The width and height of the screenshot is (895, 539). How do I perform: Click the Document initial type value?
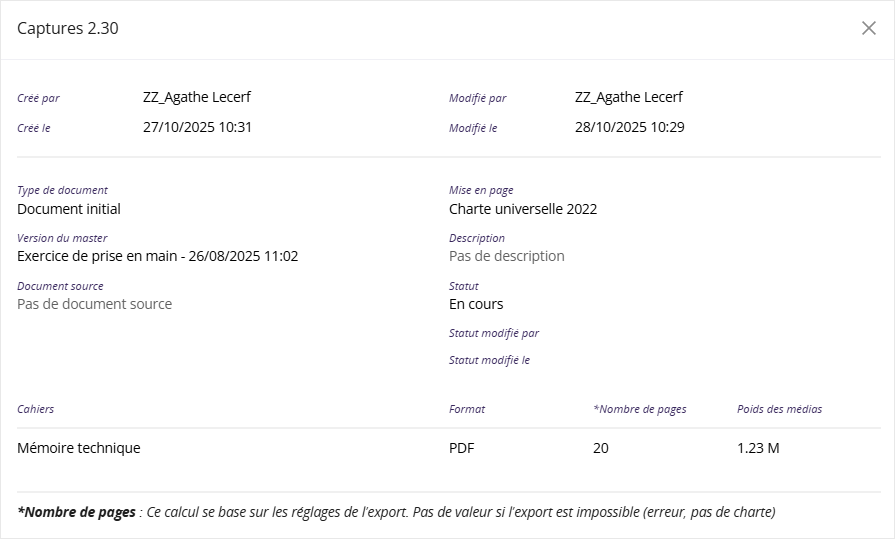(69, 209)
